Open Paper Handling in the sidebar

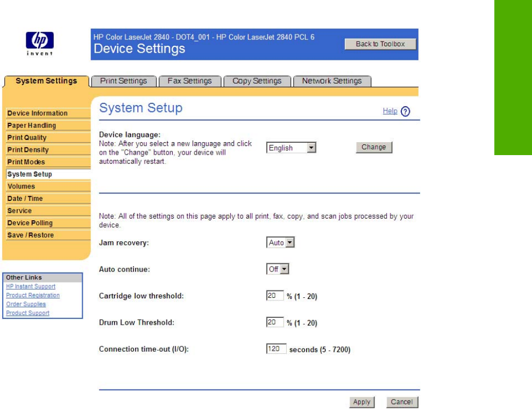[x=48, y=125]
